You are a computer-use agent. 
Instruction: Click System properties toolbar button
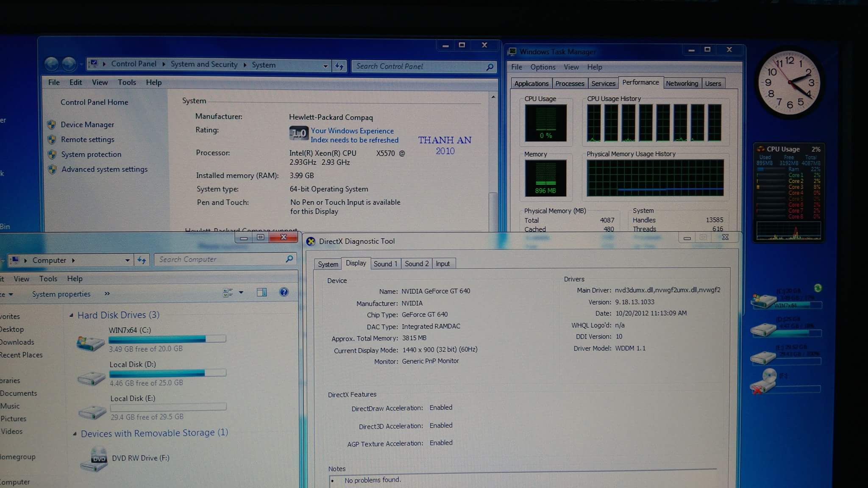(x=61, y=294)
